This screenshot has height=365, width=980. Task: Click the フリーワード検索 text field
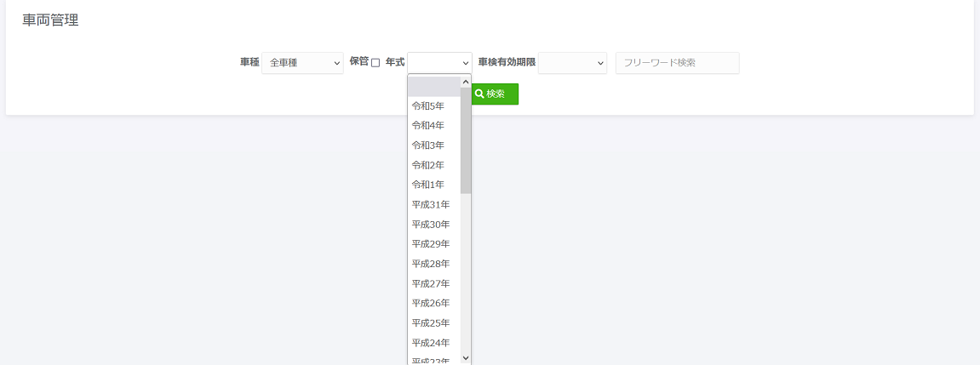click(677, 63)
